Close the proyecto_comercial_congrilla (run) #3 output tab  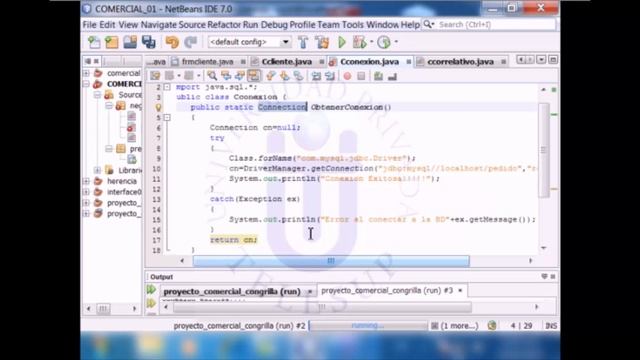point(460,290)
